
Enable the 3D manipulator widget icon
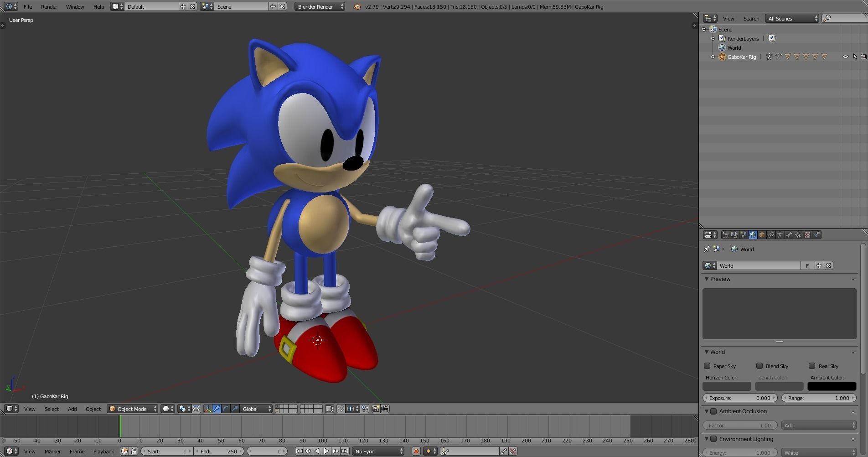click(207, 409)
